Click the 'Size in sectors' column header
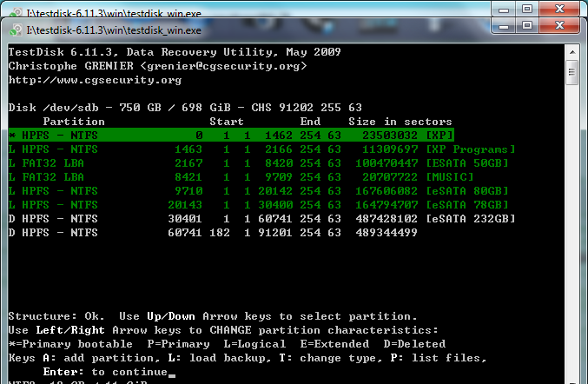Screen dimensions: 588x384 400,122
